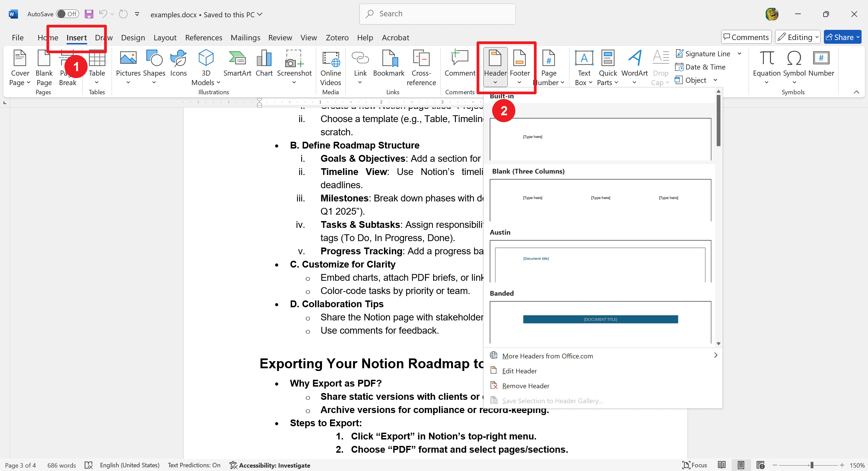Add a Bookmark
This screenshot has height=471, width=868.
[x=389, y=64]
